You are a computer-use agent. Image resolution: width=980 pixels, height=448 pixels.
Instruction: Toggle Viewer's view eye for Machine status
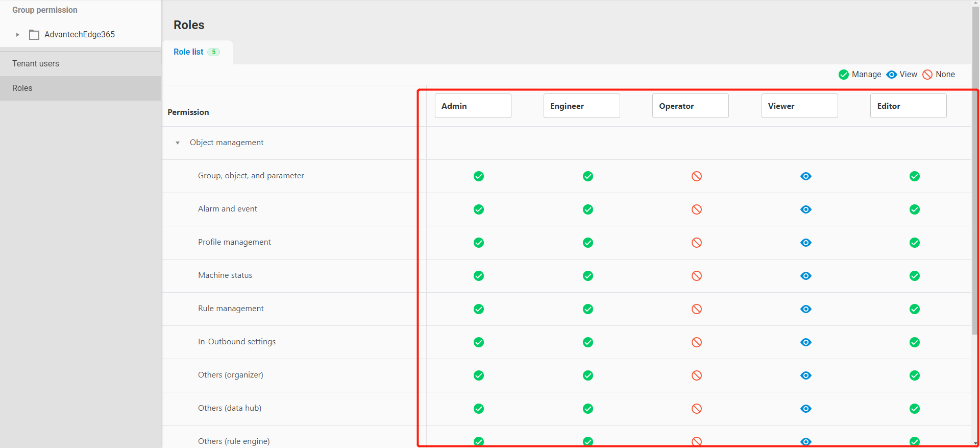pos(805,276)
